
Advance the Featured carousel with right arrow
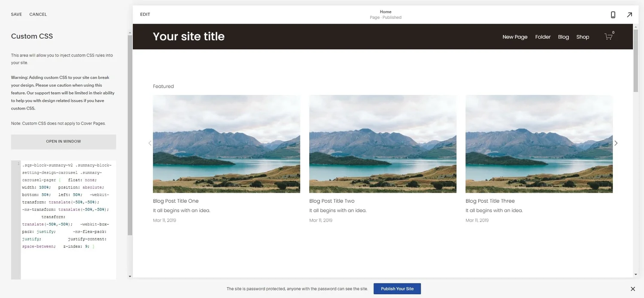point(616,143)
